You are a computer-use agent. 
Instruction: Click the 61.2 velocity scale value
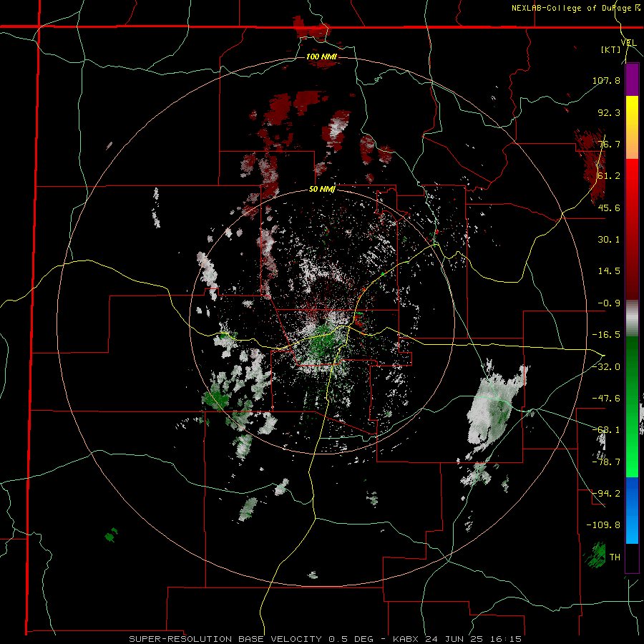point(609,176)
